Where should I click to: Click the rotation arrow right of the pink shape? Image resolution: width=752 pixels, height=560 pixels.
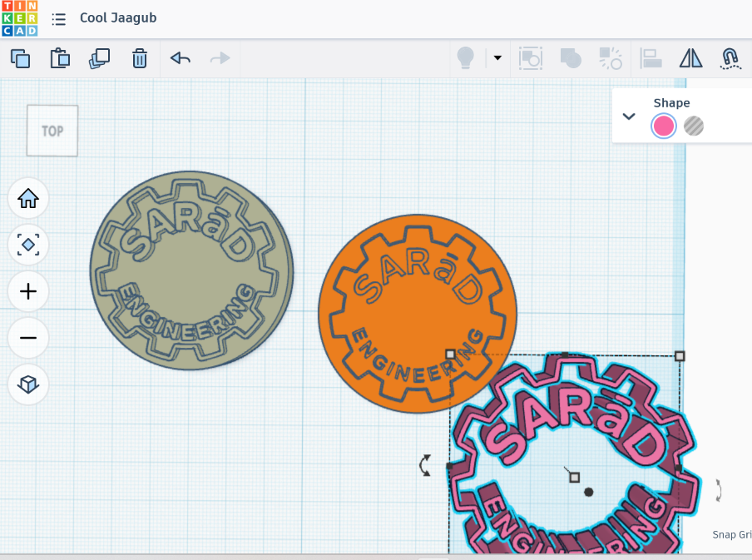[719, 490]
